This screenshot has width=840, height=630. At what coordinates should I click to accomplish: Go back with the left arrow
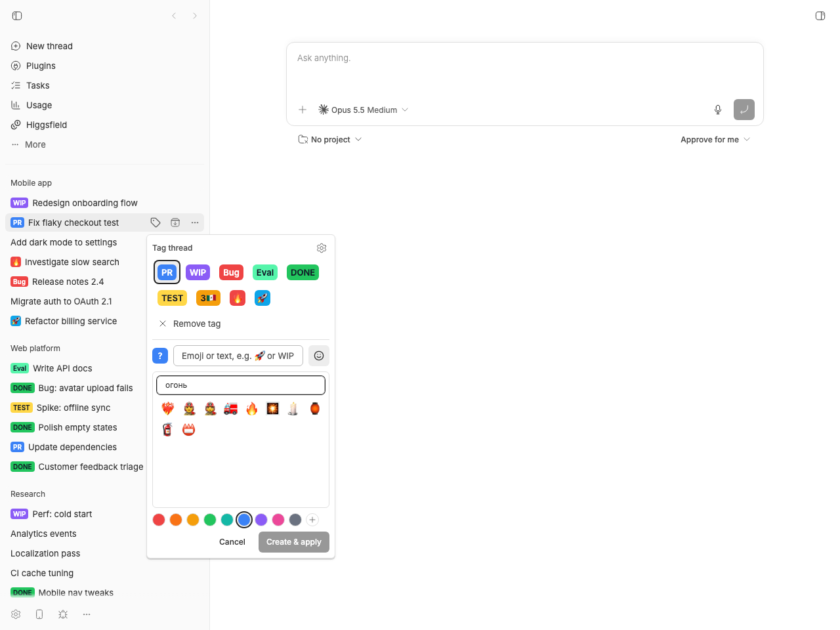[174, 16]
